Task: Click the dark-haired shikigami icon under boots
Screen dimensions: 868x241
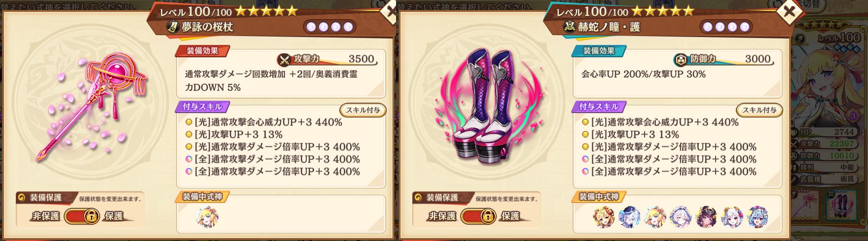Action: click(706, 217)
